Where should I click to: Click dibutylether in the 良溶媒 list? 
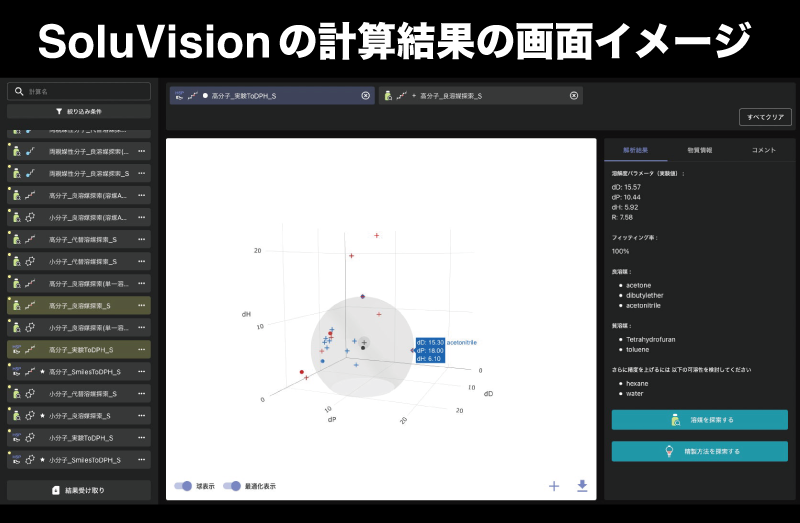[x=644, y=295]
